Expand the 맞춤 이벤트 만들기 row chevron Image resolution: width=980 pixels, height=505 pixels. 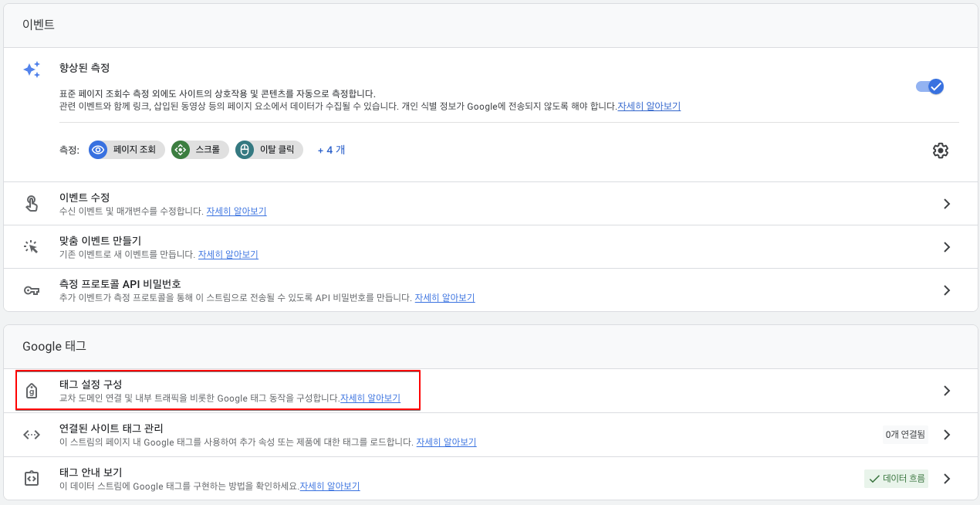tap(947, 247)
